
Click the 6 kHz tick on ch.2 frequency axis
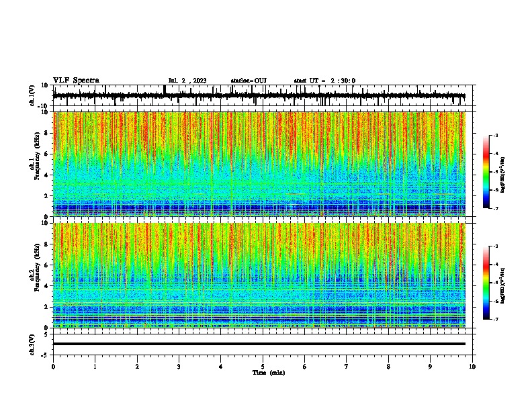46,265
